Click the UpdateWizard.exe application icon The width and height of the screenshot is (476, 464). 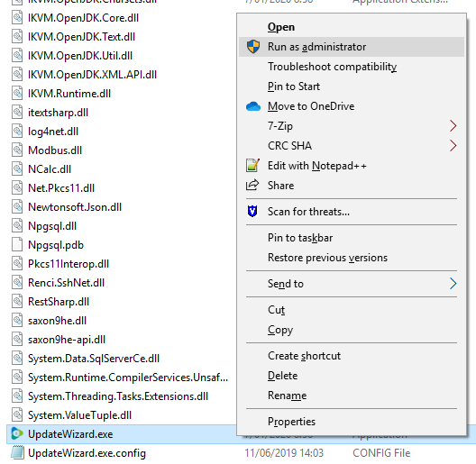(x=17, y=433)
